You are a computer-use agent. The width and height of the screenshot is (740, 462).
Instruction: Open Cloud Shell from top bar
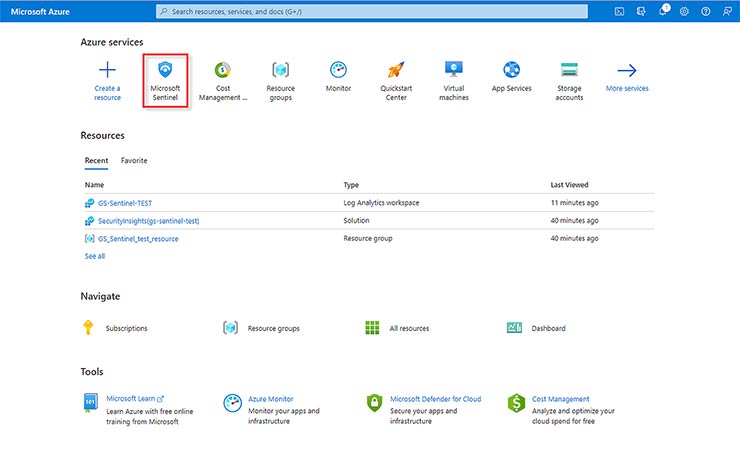(620, 11)
